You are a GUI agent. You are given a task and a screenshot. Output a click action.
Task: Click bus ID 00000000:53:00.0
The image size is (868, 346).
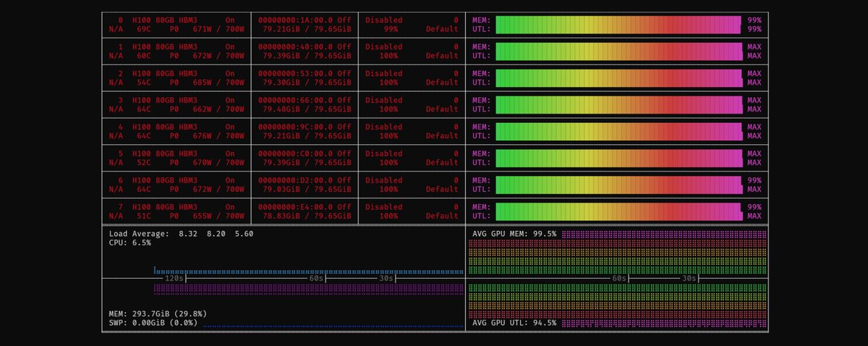(296, 74)
